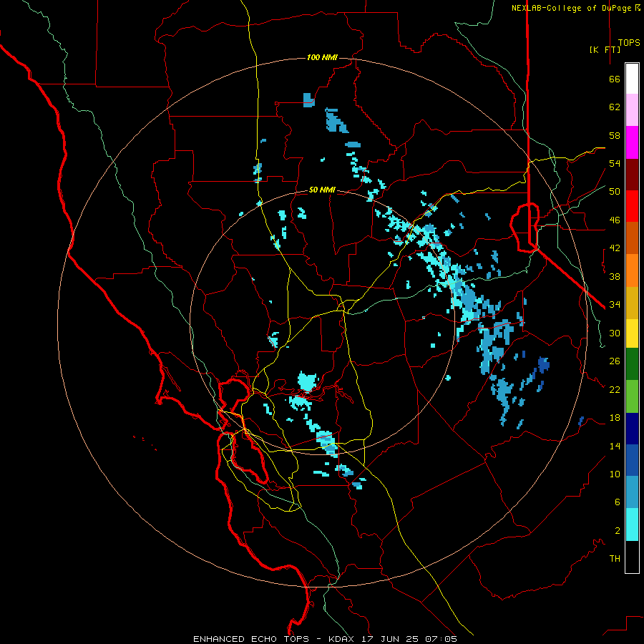Select the dark red (maroon) legend swatch
Screen dimensions: 644x644
point(632,175)
